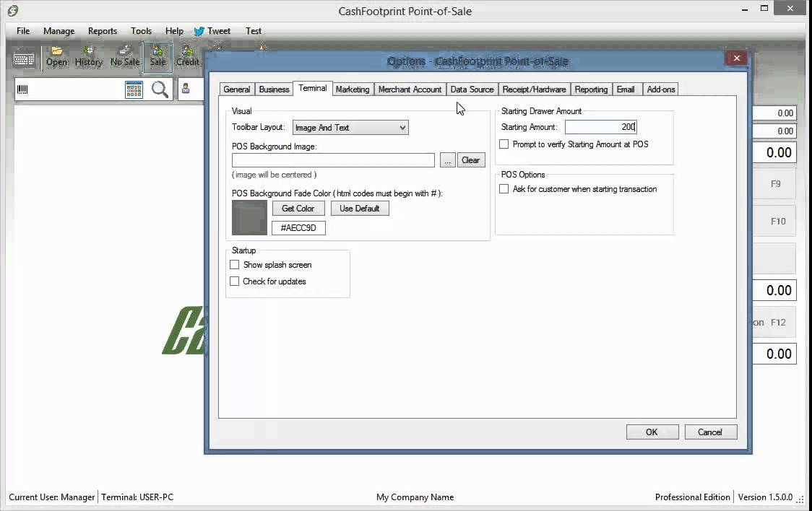Screen dimensions: 812x511
Task: Click the Use Default button
Action: pyautogui.click(x=360, y=209)
